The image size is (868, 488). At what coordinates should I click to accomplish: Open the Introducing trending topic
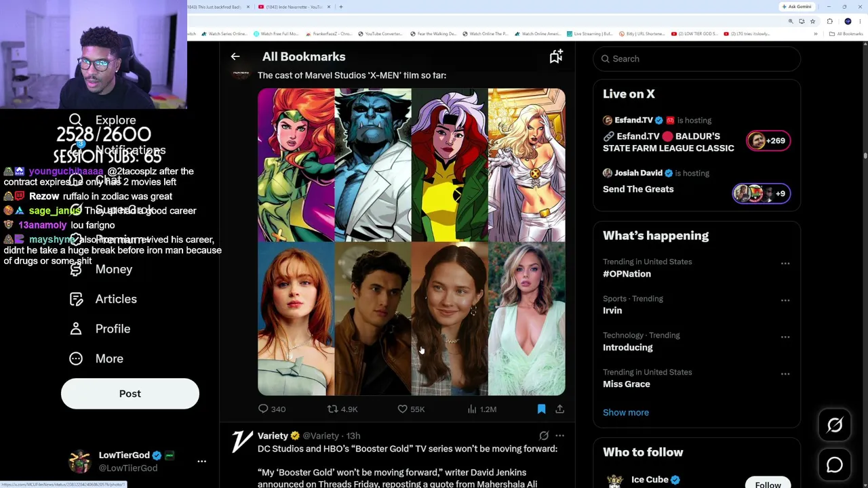[x=628, y=347]
